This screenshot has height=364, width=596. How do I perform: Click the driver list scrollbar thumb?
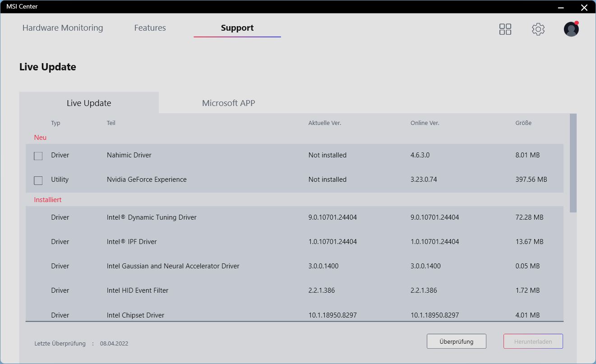[573, 163]
